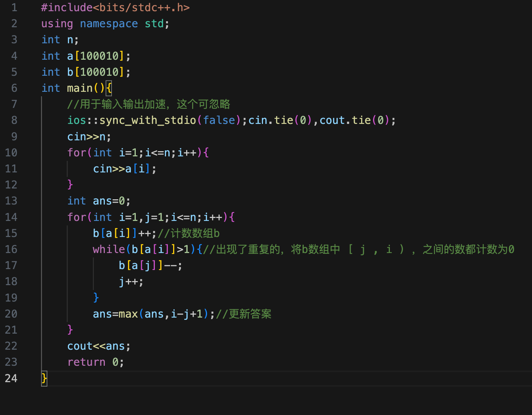Click 'sync_with_stdio' on line 8
Screen dimensions: 532x415
pyautogui.click(x=148, y=120)
